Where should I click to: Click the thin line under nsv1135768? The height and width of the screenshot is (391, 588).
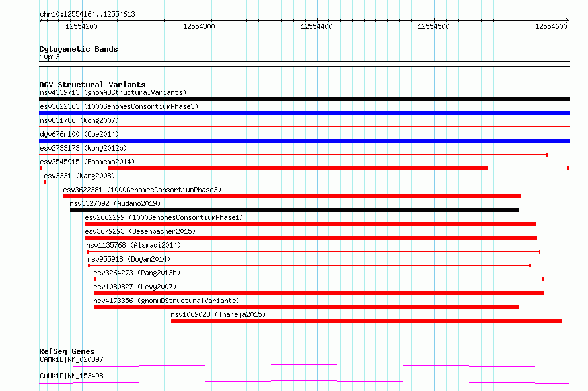314,252
